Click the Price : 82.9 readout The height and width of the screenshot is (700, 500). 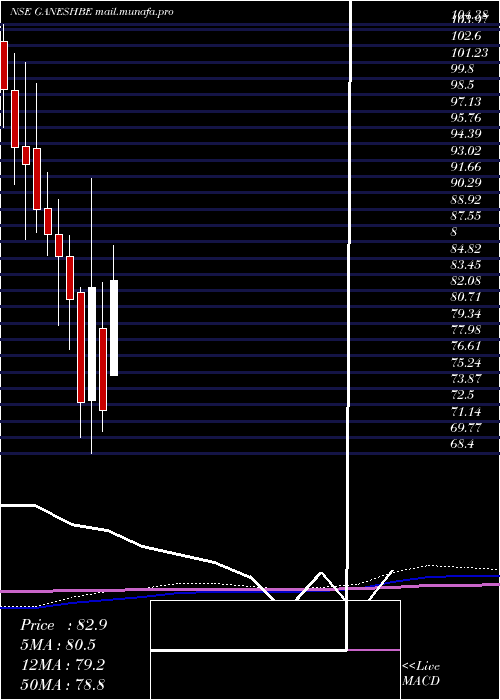coord(63,625)
